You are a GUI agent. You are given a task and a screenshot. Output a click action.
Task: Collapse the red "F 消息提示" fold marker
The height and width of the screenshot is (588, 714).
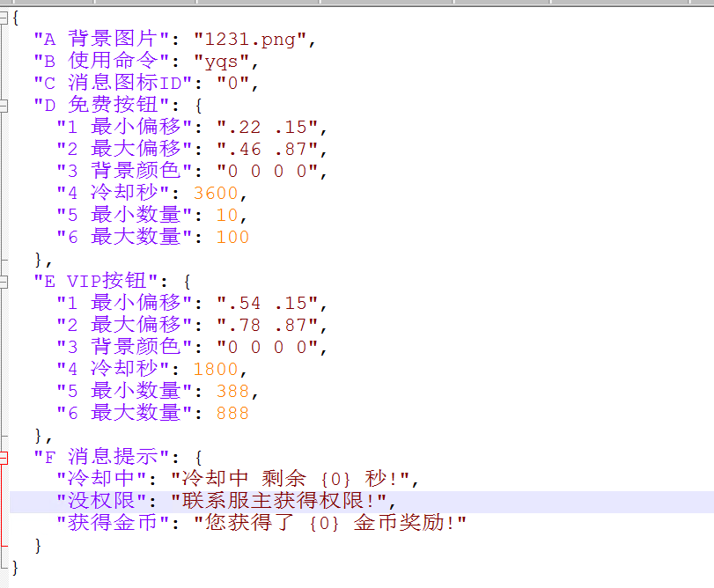pyautogui.click(x=4, y=458)
